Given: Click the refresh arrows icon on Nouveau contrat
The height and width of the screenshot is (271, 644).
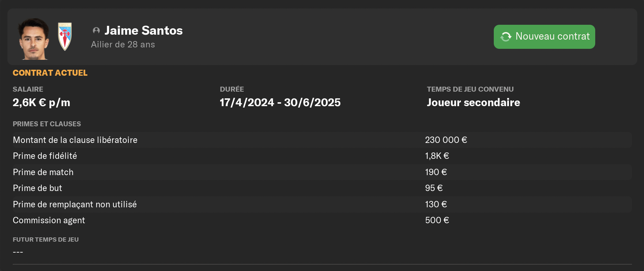Looking at the screenshot, I should click(506, 37).
